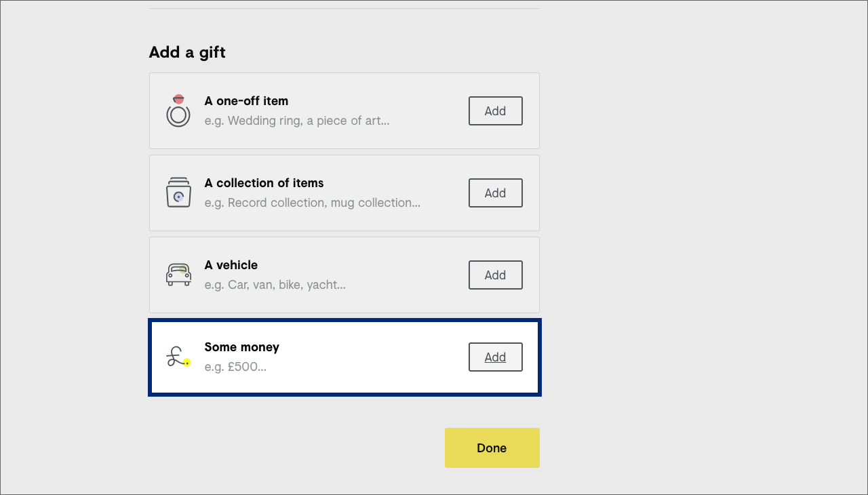Click the "A vehicle" title text
The width and height of the screenshot is (868, 495).
pyautogui.click(x=231, y=265)
